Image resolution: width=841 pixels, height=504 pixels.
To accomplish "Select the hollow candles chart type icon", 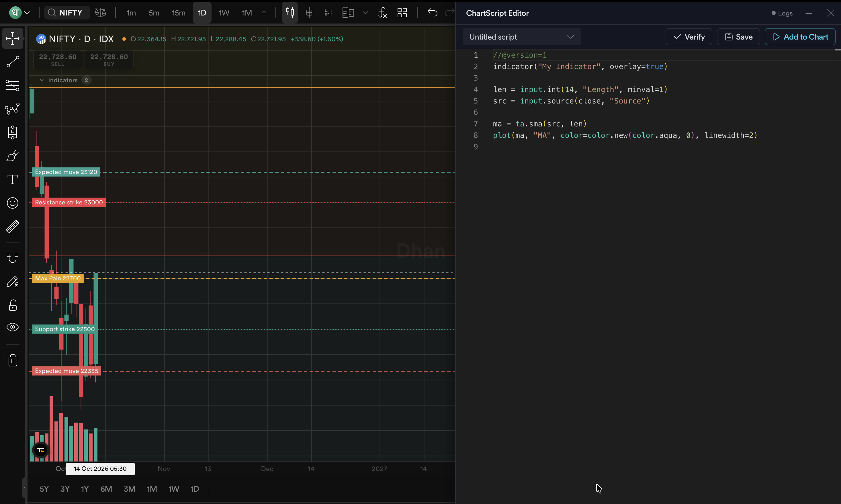I will 309,13.
